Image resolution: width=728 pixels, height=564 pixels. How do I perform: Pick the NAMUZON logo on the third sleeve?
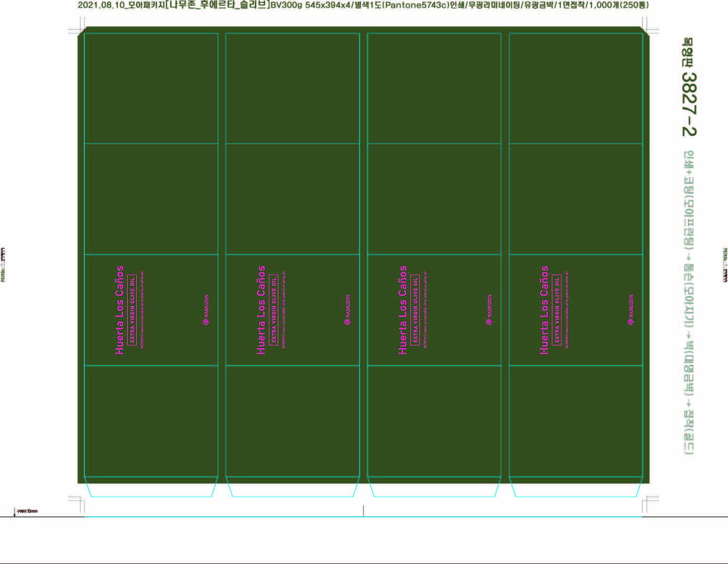tap(489, 310)
